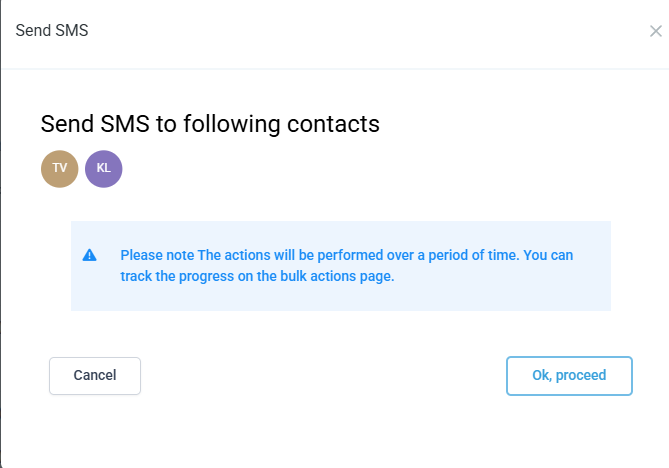Click the TV contact avatar
Screen dimensions: 669x468
(x=59, y=169)
